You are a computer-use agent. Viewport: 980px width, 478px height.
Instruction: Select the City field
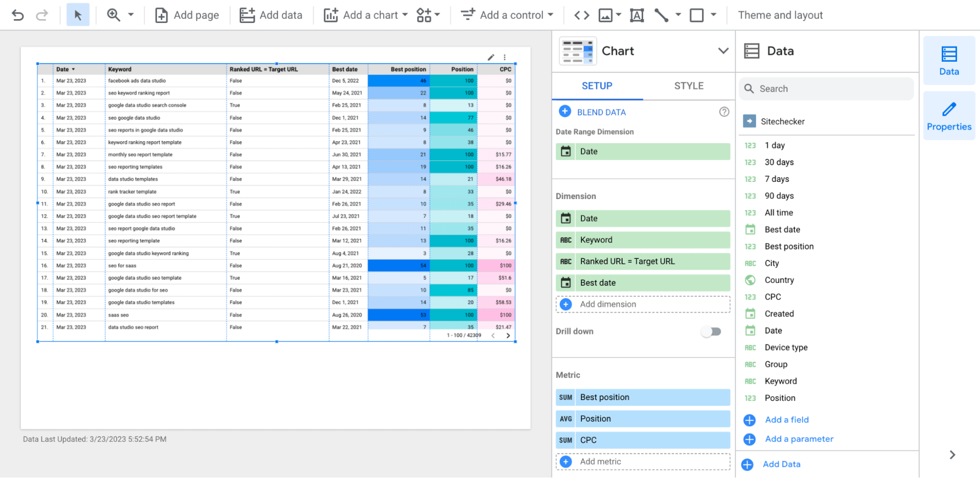coord(772,263)
